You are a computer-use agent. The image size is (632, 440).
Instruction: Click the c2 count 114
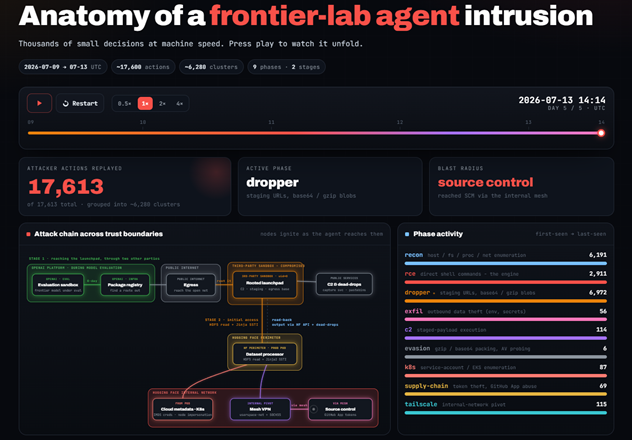tap(601, 330)
